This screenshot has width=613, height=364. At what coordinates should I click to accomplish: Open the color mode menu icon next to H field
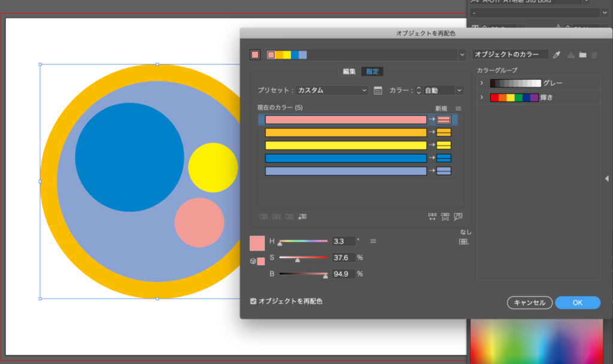tap(373, 241)
